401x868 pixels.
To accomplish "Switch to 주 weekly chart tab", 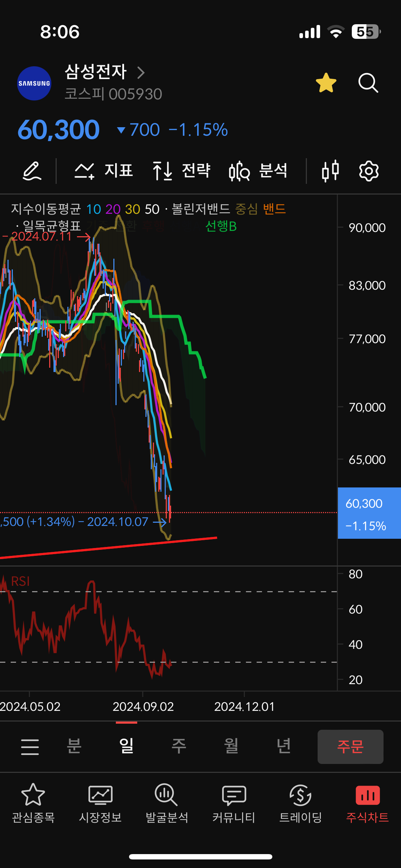I will click(179, 746).
